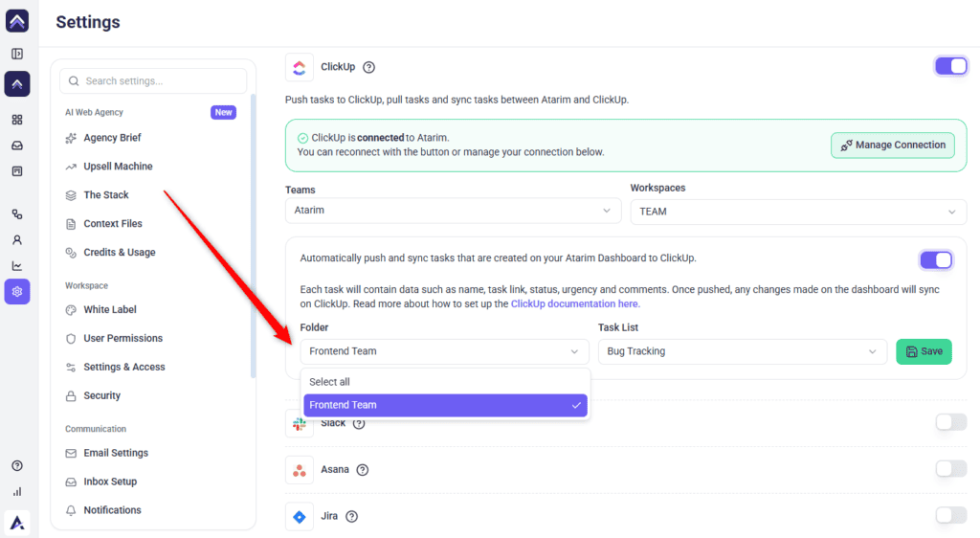Click the Jira logo icon

pyautogui.click(x=300, y=517)
